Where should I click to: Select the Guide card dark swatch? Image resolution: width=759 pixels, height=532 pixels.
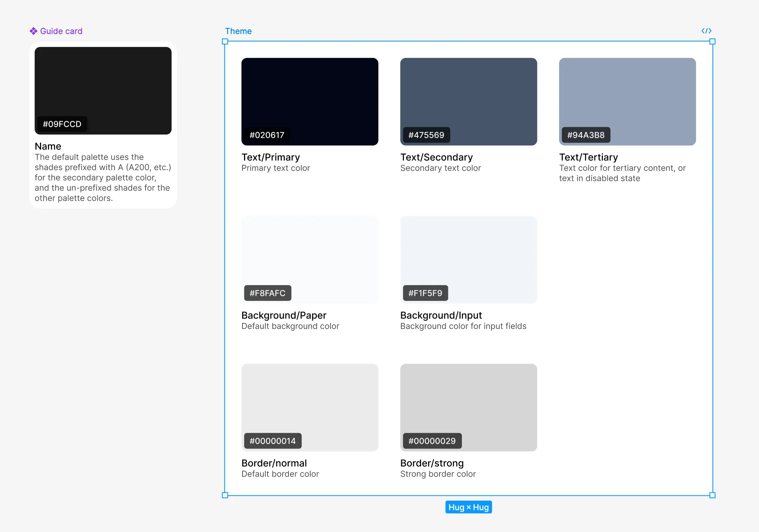[x=103, y=91]
